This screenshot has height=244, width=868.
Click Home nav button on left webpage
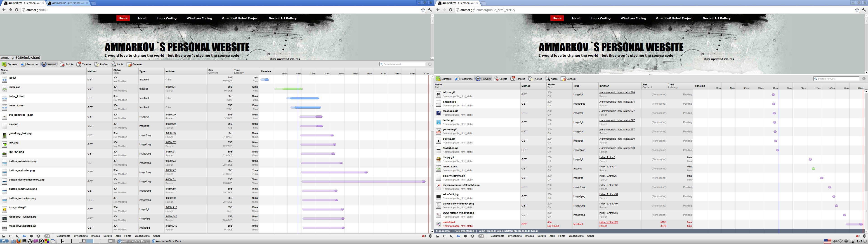point(123,18)
